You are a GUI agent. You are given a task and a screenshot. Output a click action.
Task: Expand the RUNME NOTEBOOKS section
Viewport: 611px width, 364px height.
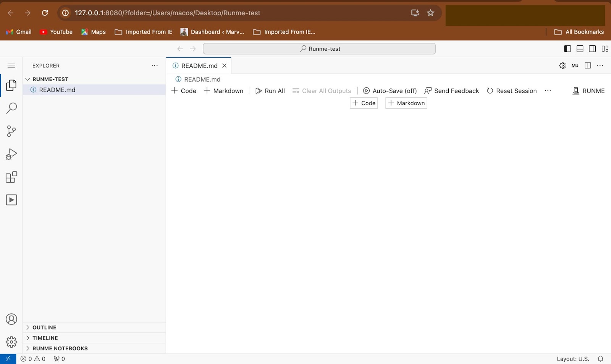point(60,348)
